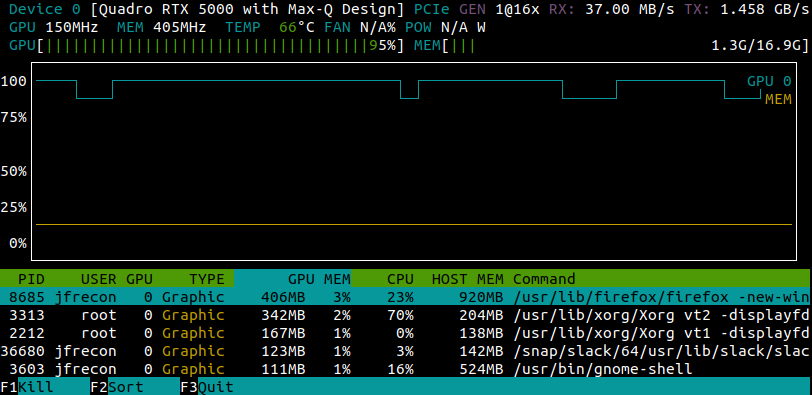
Task: Click the GPU 0 chart legend label
Action: [x=769, y=81]
